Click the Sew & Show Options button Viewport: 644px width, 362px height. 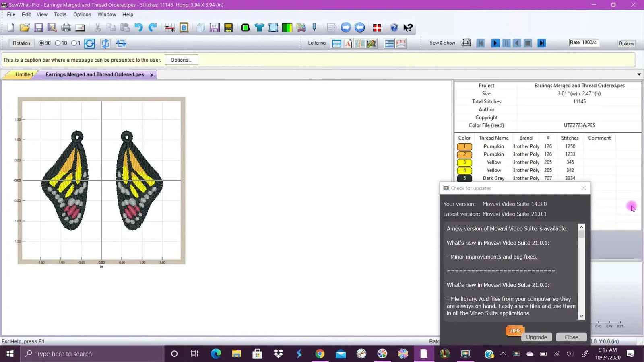coord(626,43)
